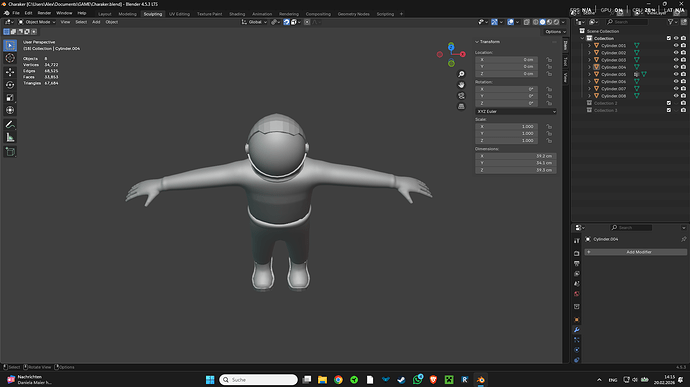Open the Render properties tab
690x387 pixels.
[576, 254]
